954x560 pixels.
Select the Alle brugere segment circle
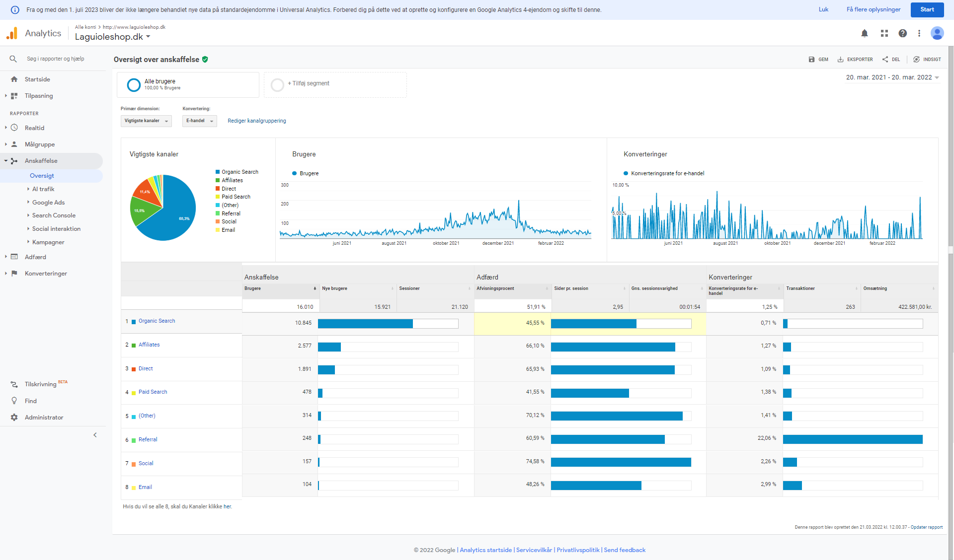pyautogui.click(x=134, y=85)
